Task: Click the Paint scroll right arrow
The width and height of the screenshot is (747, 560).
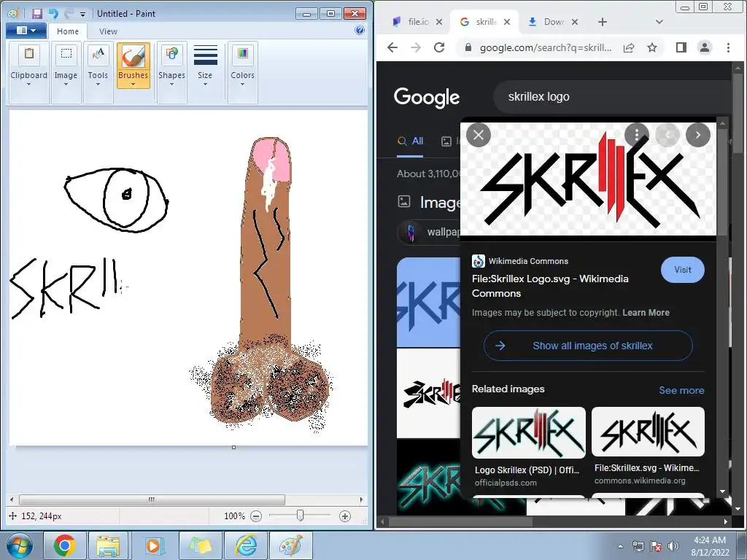Action: pos(362,499)
